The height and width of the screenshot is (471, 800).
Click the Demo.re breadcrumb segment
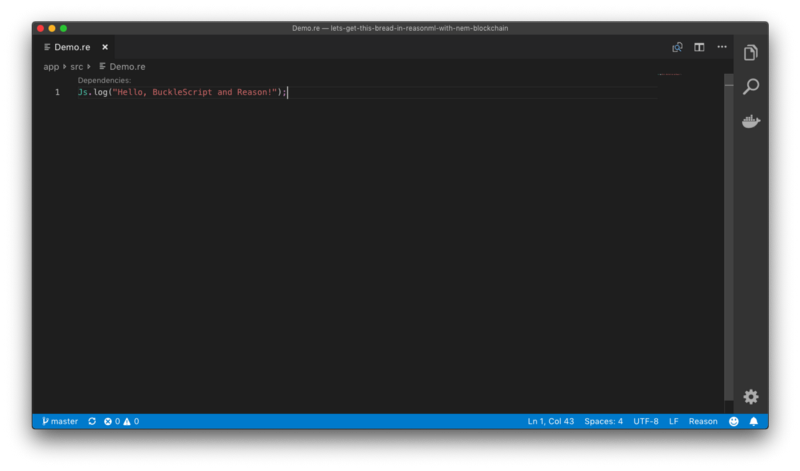point(122,67)
